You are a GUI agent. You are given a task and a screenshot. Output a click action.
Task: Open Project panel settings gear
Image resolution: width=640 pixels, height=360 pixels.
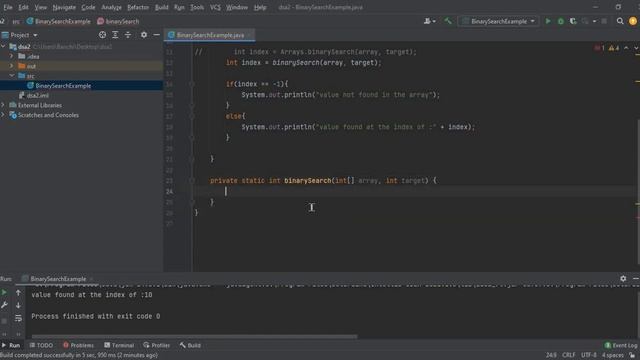(x=144, y=35)
